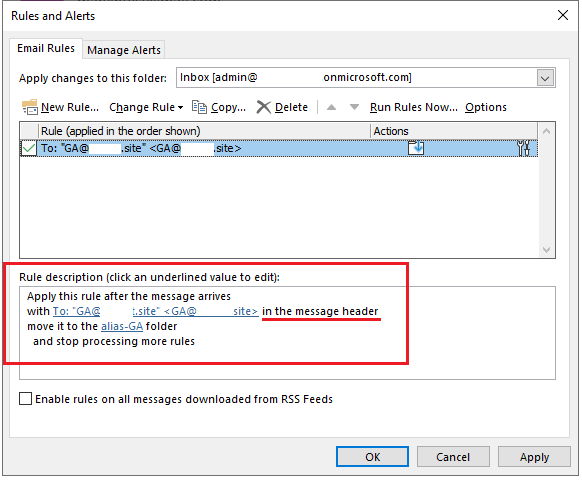Screen dimensions: 582x481
Task: Move rule down with the down arrow
Action: click(x=354, y=107)
